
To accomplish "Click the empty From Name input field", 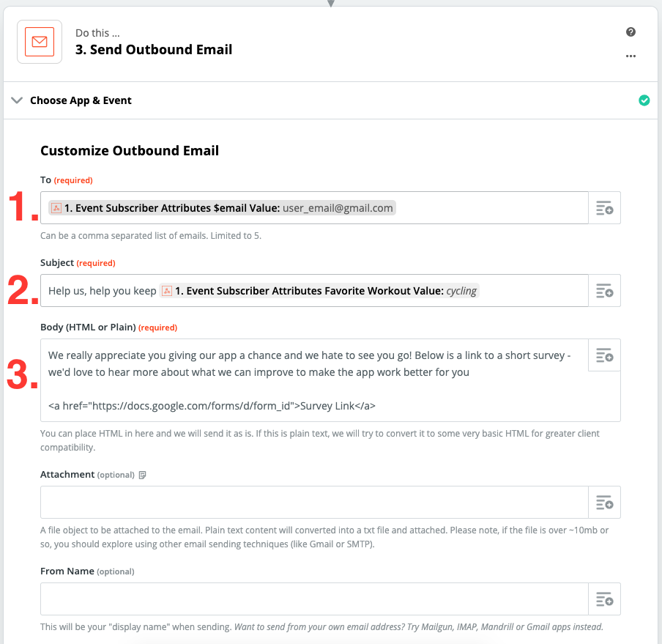I will 314,599.
